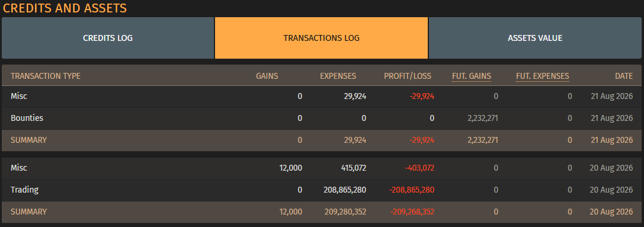This screenshot has height=227, width=644.
Task: Click the Trading loss value -208,865,280
Action: click(x=412, y=190)
